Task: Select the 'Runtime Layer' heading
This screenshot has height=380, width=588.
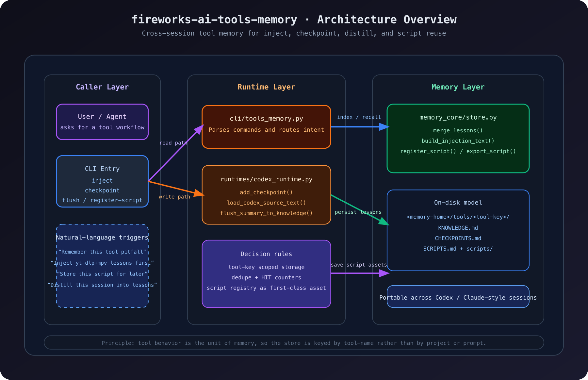Action: (x=266, y=87)
